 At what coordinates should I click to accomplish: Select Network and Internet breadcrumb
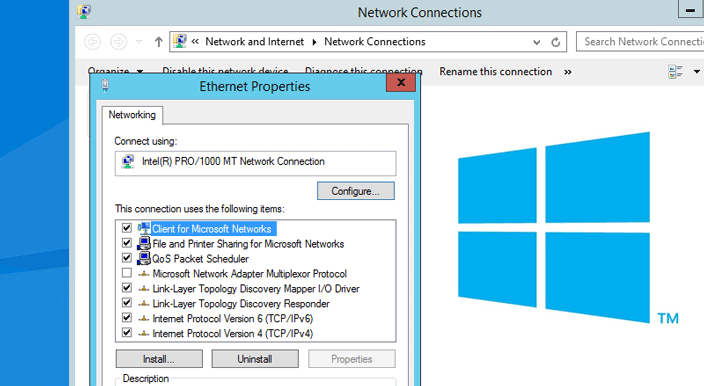[x=255, y=42]
